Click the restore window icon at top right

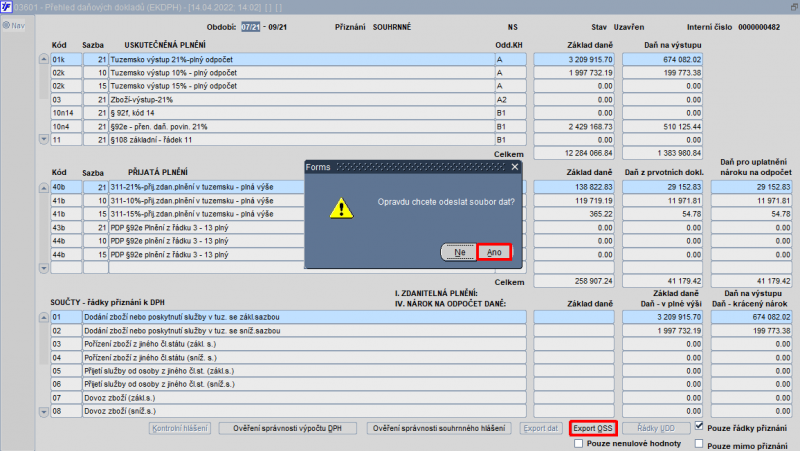[794, 7]
